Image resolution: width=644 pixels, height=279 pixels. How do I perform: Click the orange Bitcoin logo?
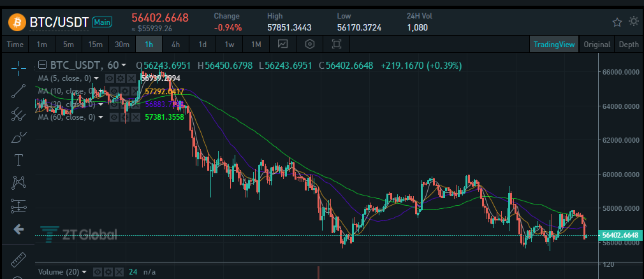(17, 22)
